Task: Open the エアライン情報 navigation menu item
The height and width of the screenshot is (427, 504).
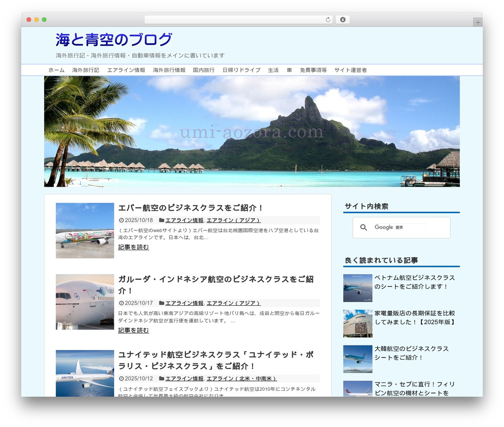Action: (126, 70)
